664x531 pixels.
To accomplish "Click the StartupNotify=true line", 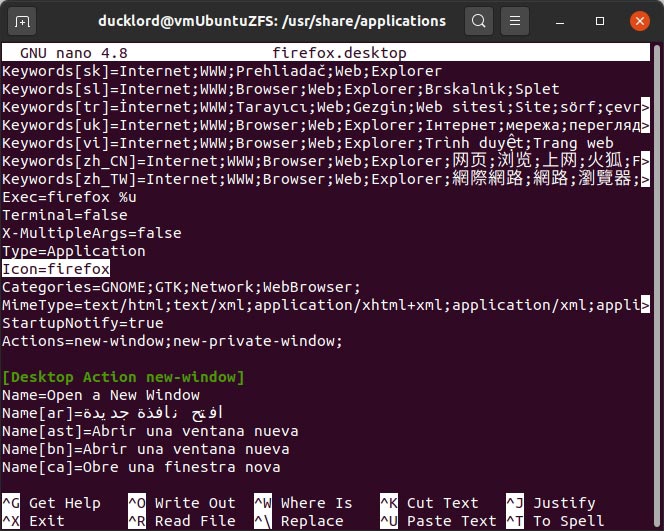I will [83, 323].
